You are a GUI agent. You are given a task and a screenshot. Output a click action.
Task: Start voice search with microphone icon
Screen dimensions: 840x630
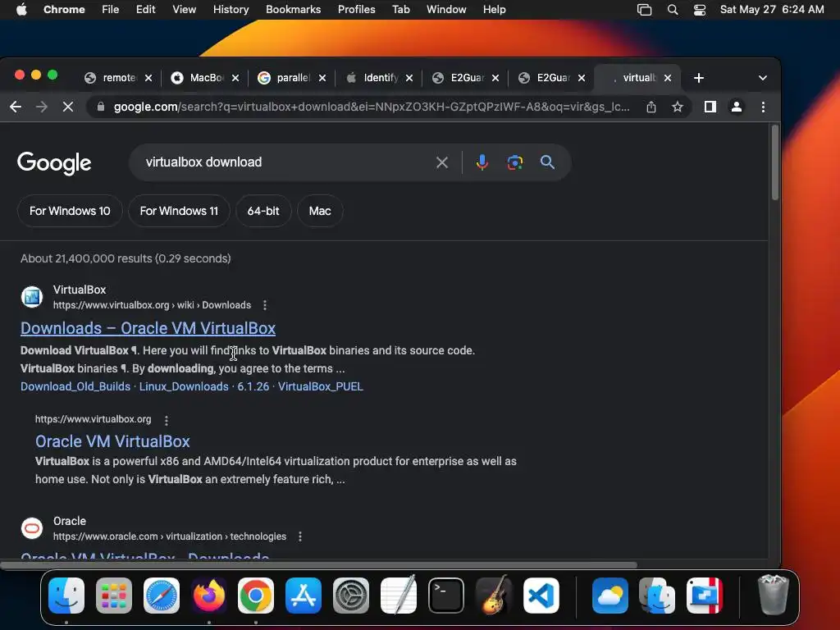(x=482, y=162)
